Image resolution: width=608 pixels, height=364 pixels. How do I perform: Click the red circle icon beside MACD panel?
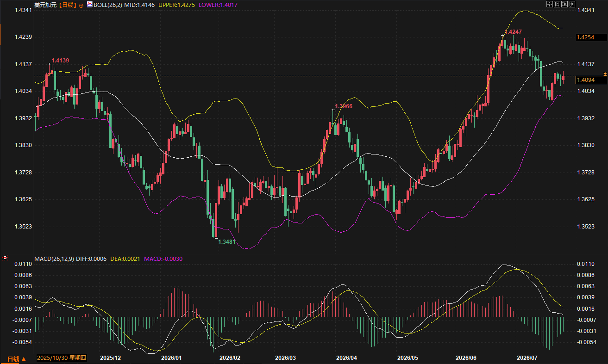click(x=5, y=258)
